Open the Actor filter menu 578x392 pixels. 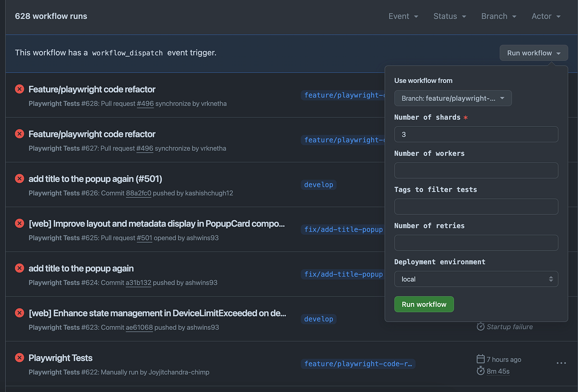pyautogui.click(x=546, y=16)
